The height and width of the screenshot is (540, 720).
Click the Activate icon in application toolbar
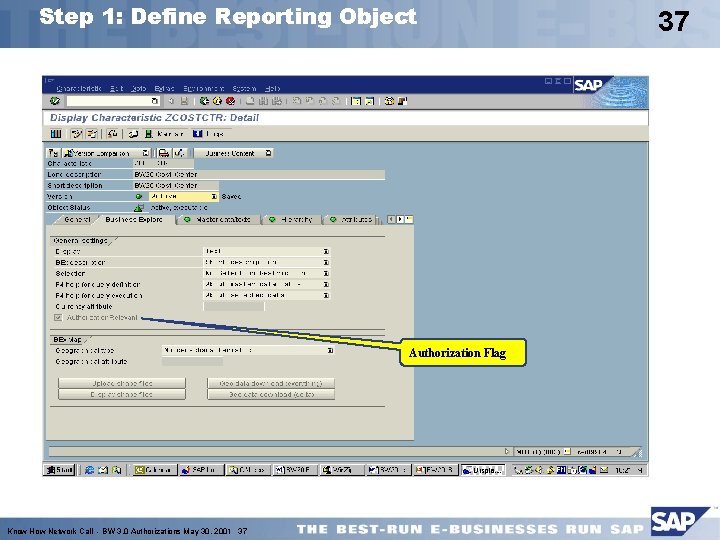click(112, 134)
